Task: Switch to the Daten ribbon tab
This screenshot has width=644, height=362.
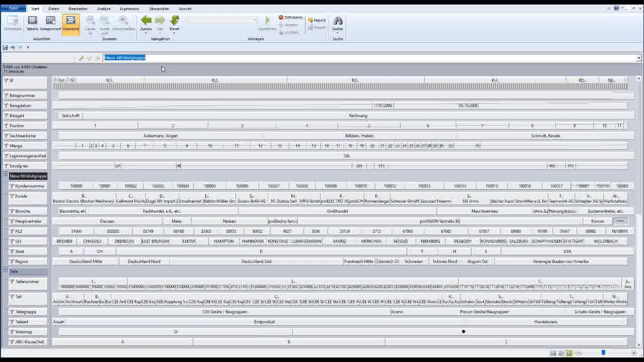Action: point(53,9)
